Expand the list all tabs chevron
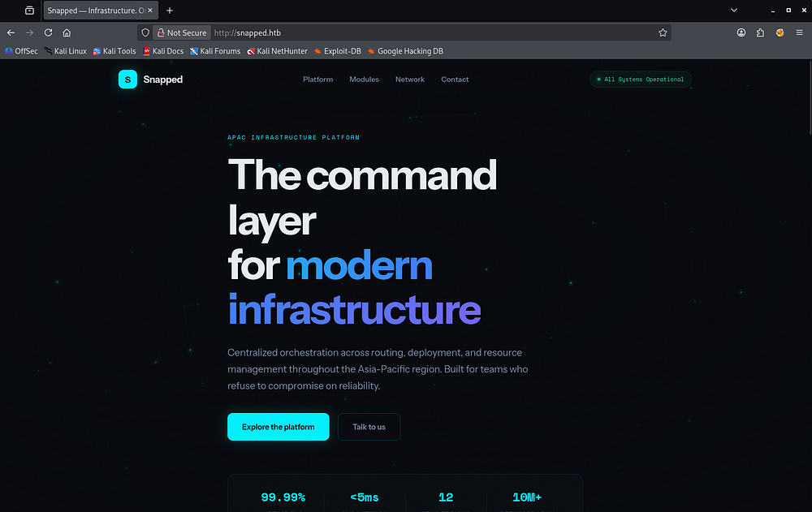Viewport: 812px width, 512px height. coord(734,11)
